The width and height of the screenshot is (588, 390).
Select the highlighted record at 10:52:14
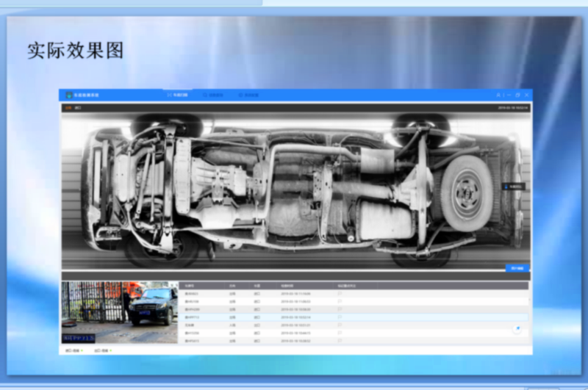[x=354, y=317]
